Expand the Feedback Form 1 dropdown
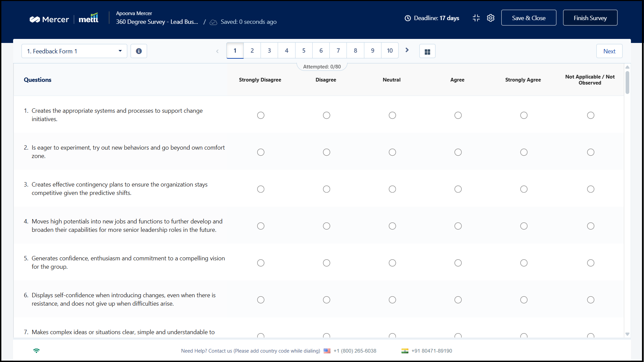The height and width of the screenshot is (362, 644). (x=74, y=51)
